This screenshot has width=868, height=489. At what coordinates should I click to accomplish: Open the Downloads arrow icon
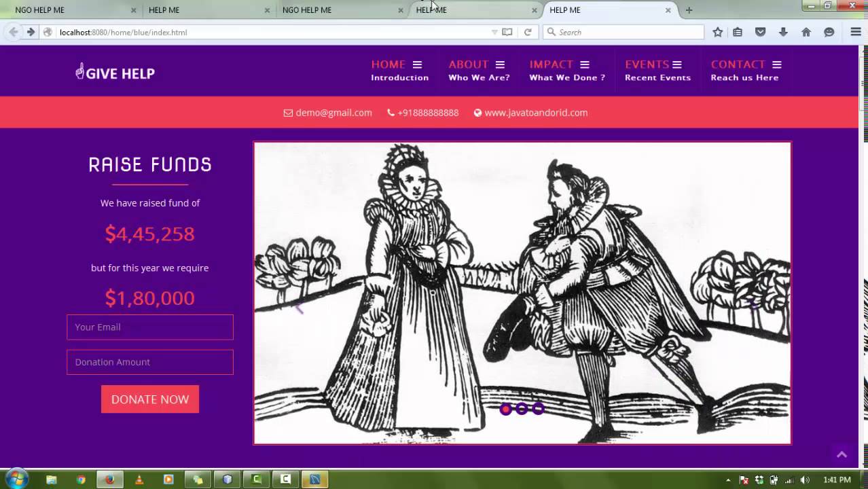coord(783,32)
